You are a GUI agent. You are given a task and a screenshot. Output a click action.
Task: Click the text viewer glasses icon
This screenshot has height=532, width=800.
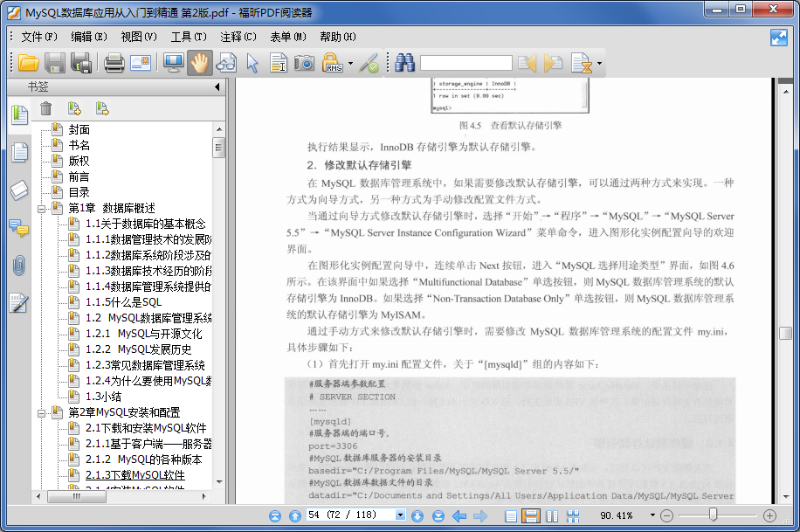tap(226, 63)
